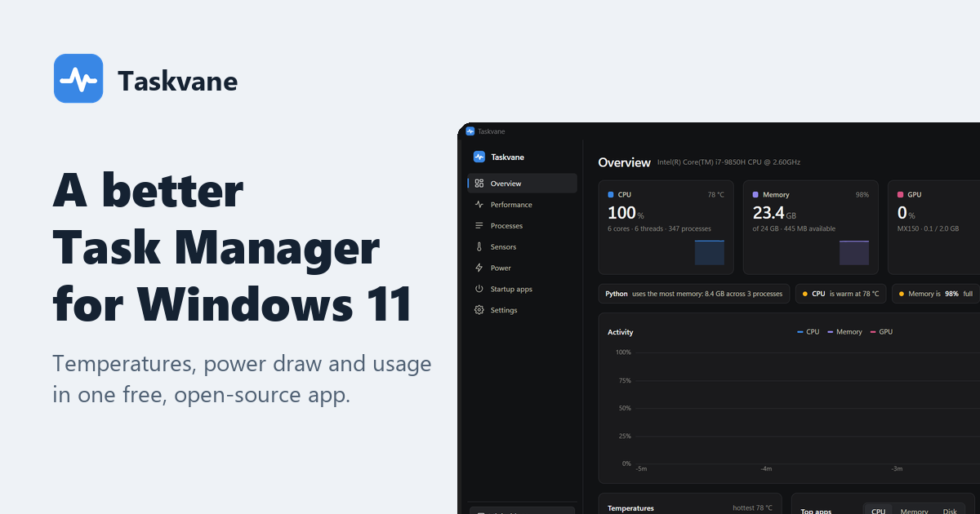Screen dimensions: 980x514
Task: Click the Memory legend entry in Activity chart
Action: (x=844, y=332)
